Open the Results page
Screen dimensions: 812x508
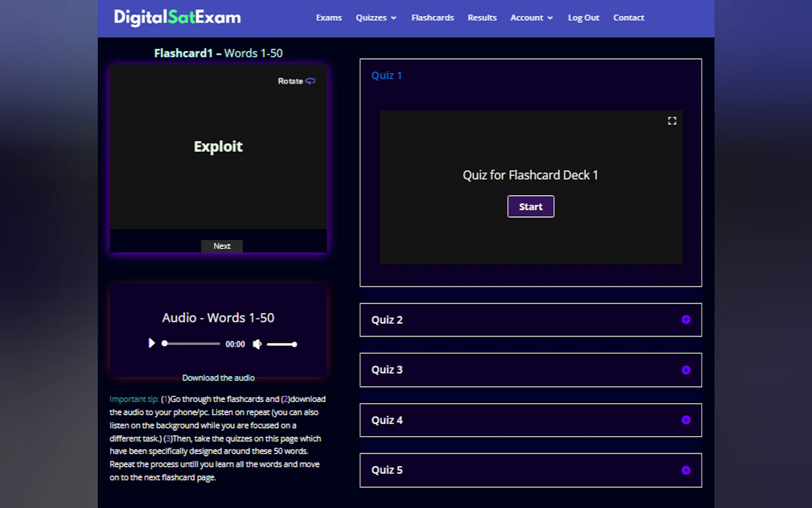tap(482, 18)
